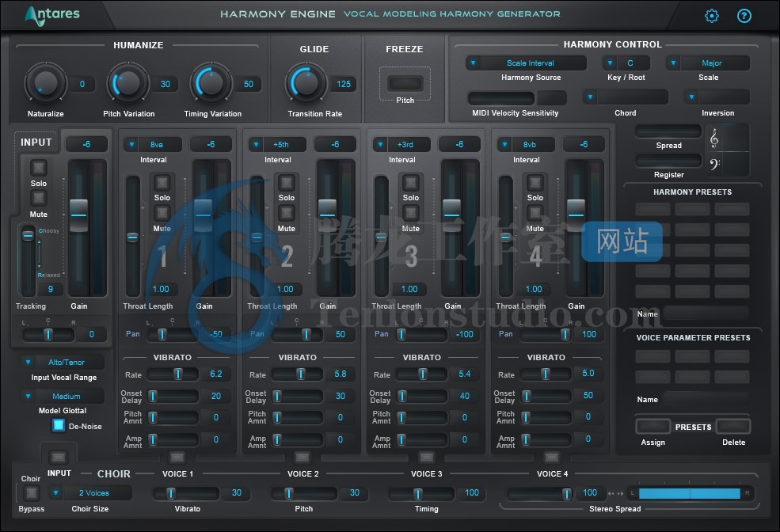Click Transition Rate value 125
This screenshot has width=780, height=532.
point(343,84)
